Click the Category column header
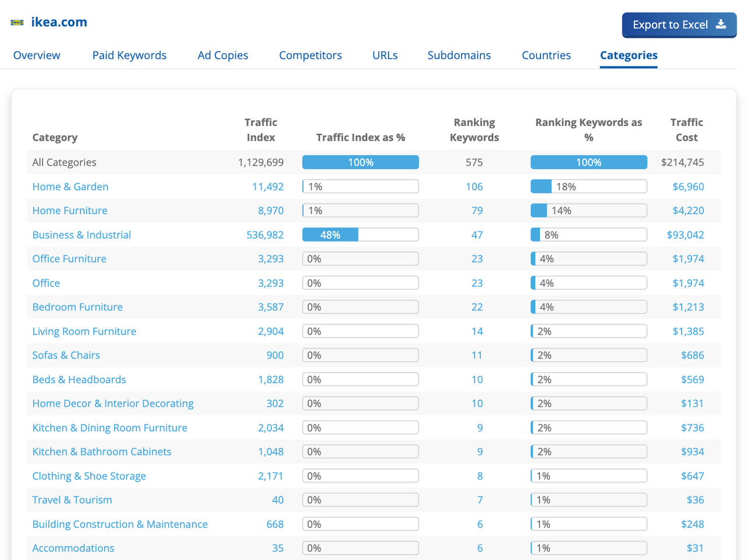Viewport: 747px width, 560px height. [55, 138]
